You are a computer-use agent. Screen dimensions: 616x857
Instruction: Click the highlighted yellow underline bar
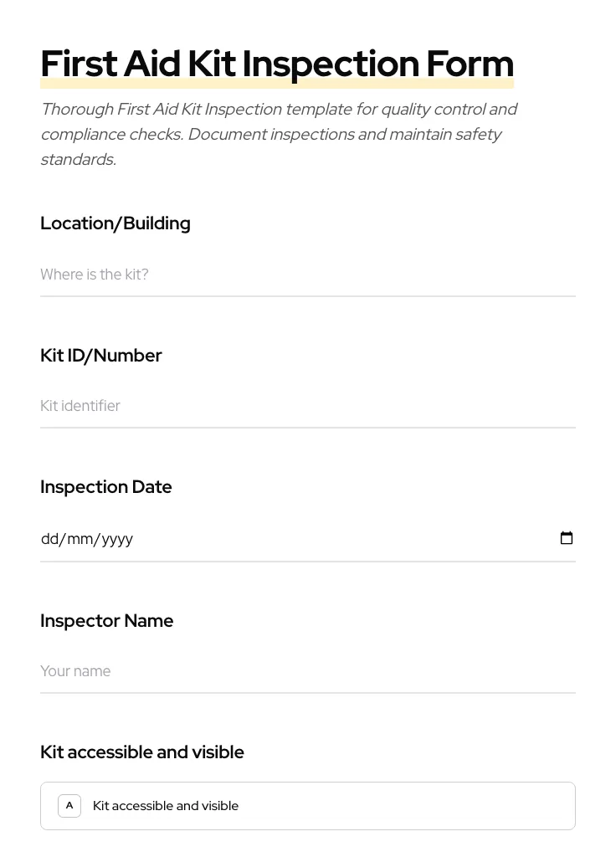tap(277, 84)
